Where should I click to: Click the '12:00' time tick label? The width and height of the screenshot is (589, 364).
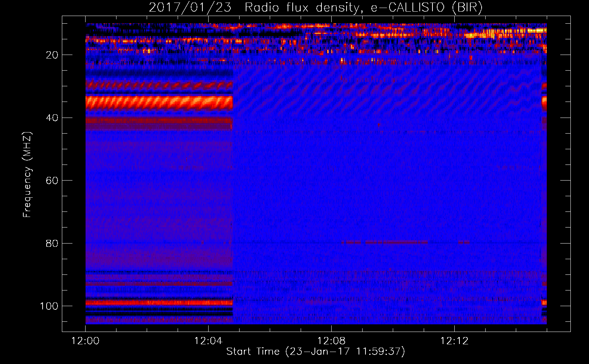[86, 341]
